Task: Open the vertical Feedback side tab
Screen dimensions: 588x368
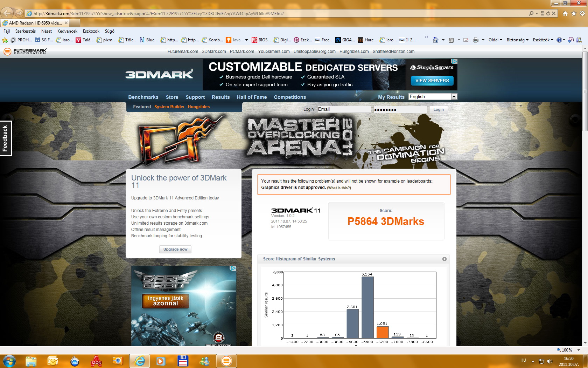Action: [x=6, y=138]
